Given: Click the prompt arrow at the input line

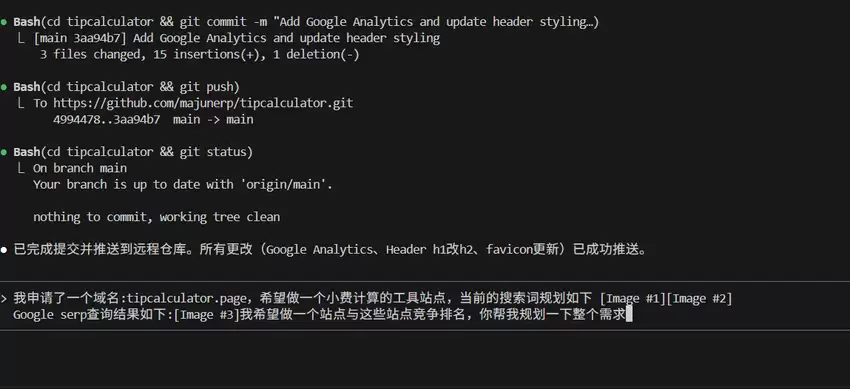Looking at the screenshot, I should (4, 299).
